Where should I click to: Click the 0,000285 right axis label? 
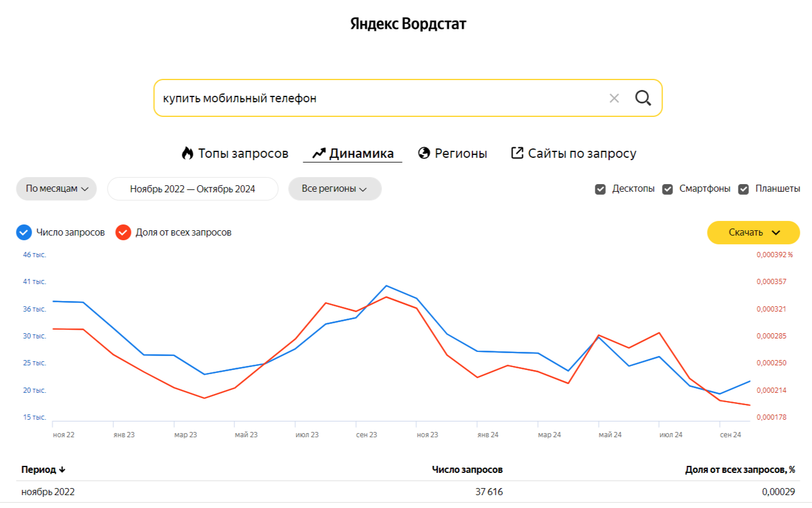[x=772, y=336]
